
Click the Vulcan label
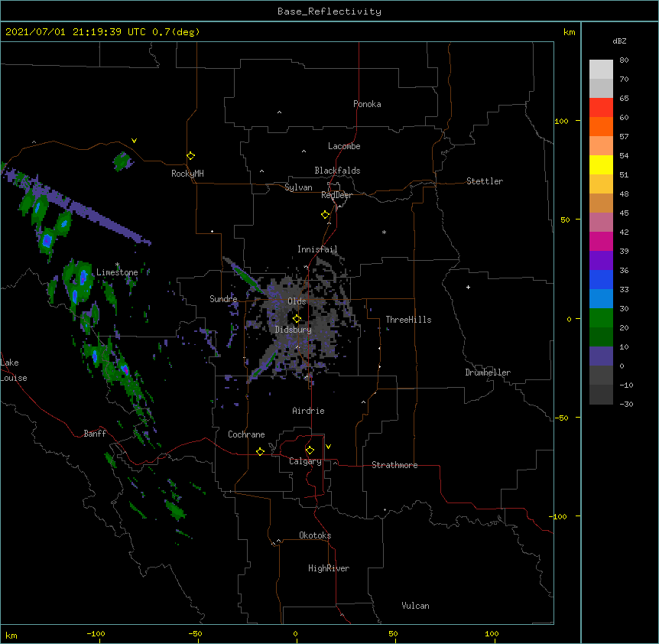[x=415, y=606]
